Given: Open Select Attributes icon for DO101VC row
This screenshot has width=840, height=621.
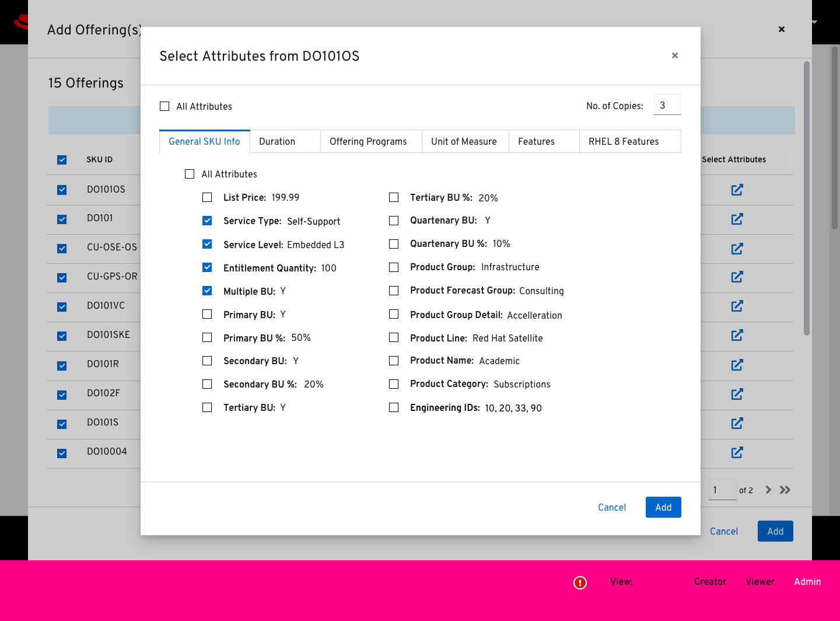Looking at the screenshot, I should click(x=737, y=306).
